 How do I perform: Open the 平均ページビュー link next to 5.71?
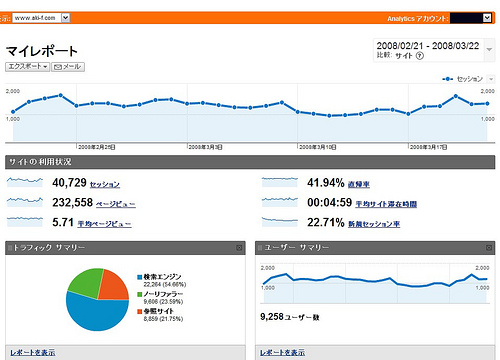tap(104, 223)
